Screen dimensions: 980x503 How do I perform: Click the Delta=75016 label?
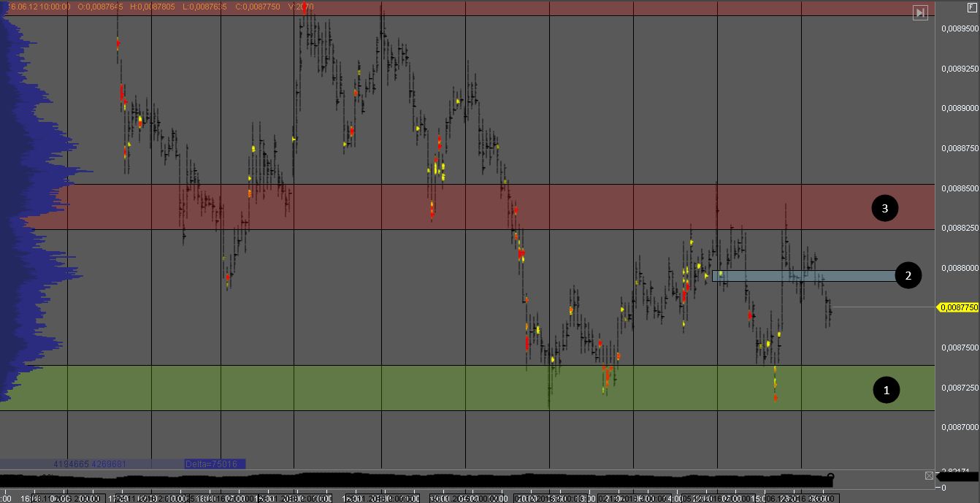pos(215,464)
